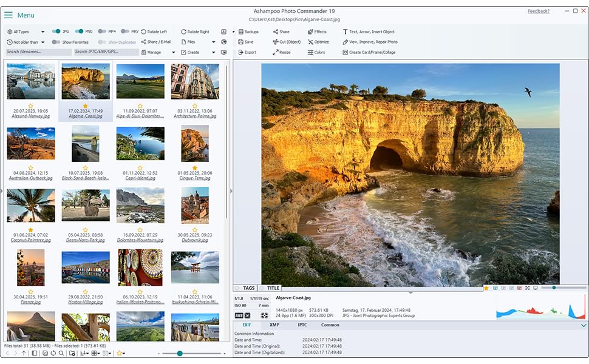Open the Resize tool
This screenshot has height=364, width=589.
click(x=276, y=52)
